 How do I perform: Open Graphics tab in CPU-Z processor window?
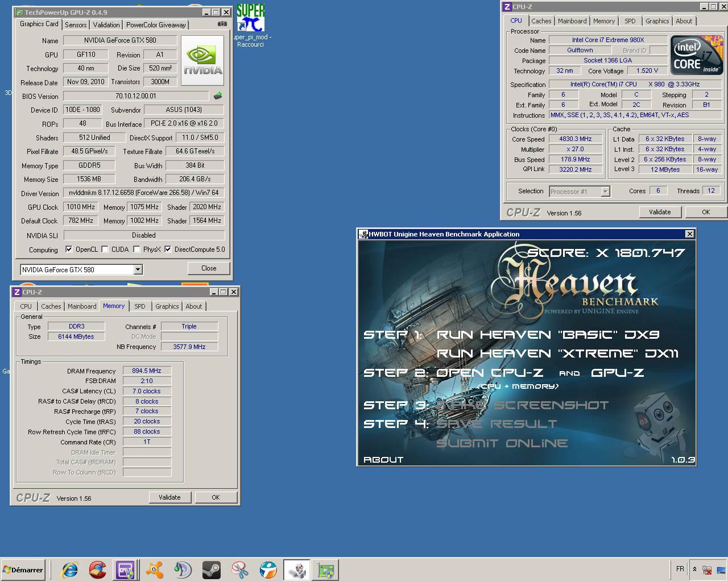[x=657, y=21]
